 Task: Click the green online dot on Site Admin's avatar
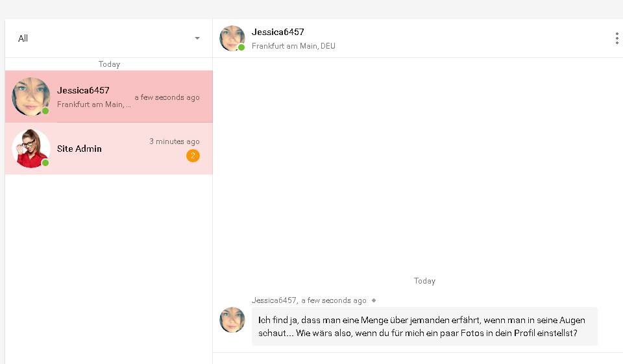45,163
